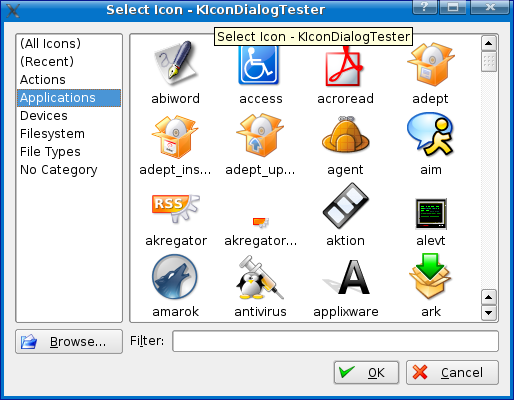
Task: Select the Applications category
Action: click(x=69, y=98)
